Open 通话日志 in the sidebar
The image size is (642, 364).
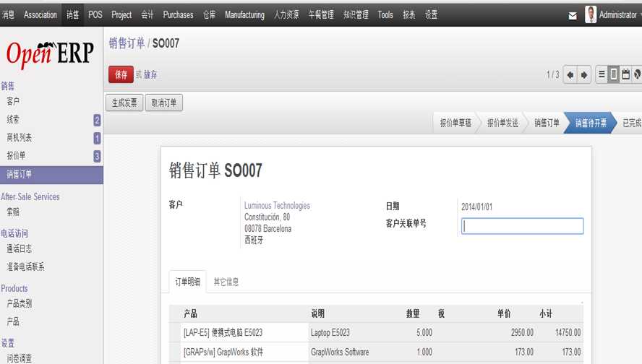[x=19, y=248]
